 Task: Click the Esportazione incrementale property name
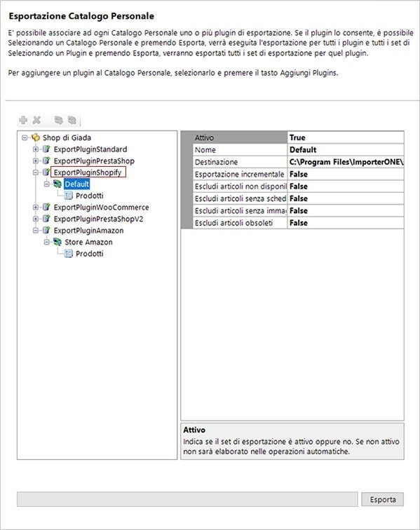240,174
